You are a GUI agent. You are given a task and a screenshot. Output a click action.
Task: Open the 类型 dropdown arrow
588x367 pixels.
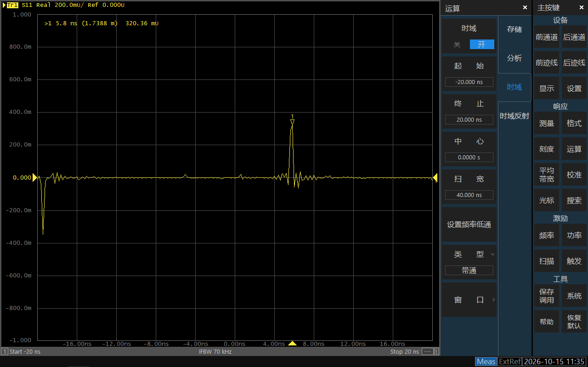pos(493,254)
